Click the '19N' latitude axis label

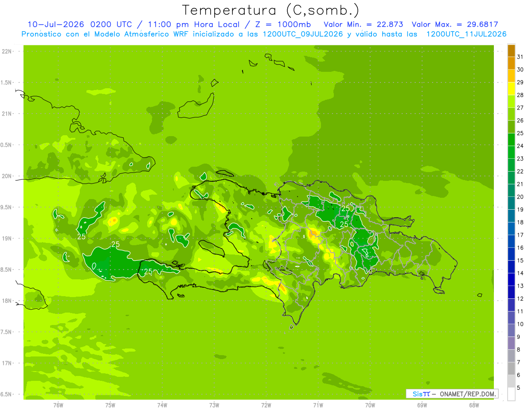click(7, 239)
